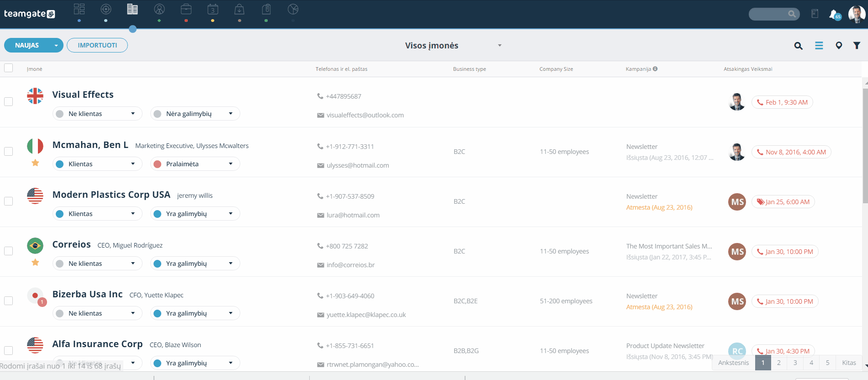Click the global search field in header

pyautogui.click(x=774, y=14)
